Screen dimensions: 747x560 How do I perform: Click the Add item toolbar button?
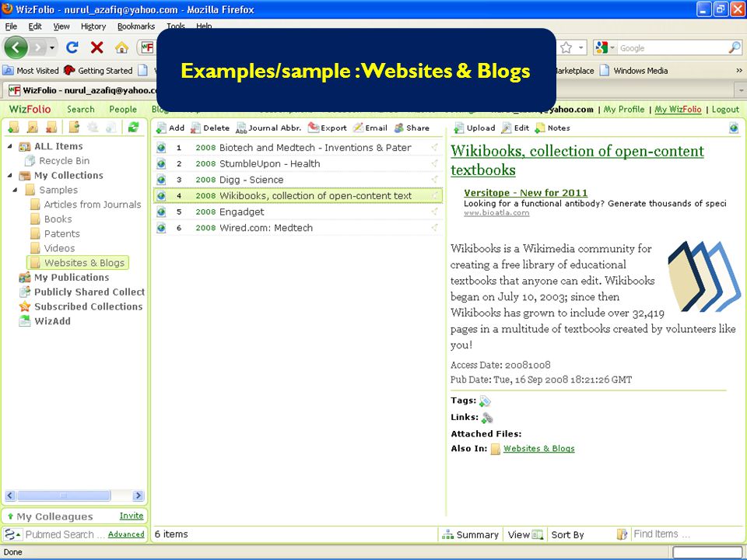coord(170,128)
